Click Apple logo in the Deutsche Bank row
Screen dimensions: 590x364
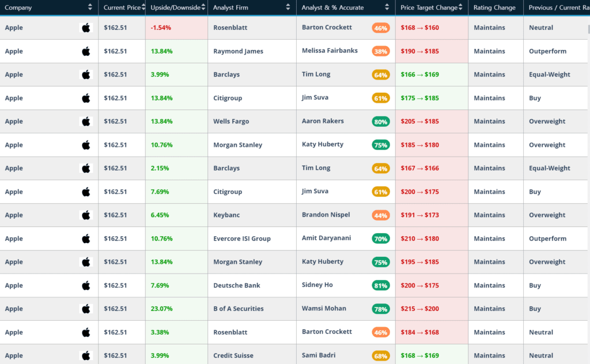[x=86, y=286]
